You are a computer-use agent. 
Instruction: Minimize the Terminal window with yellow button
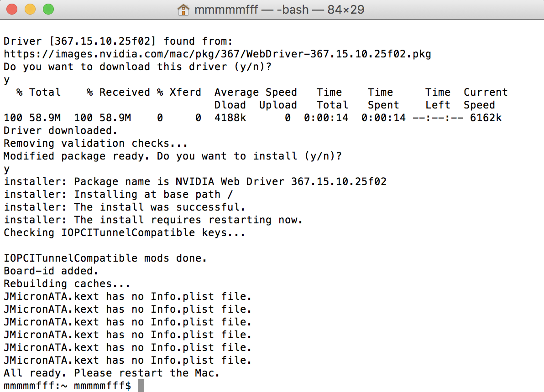(30, 9)
